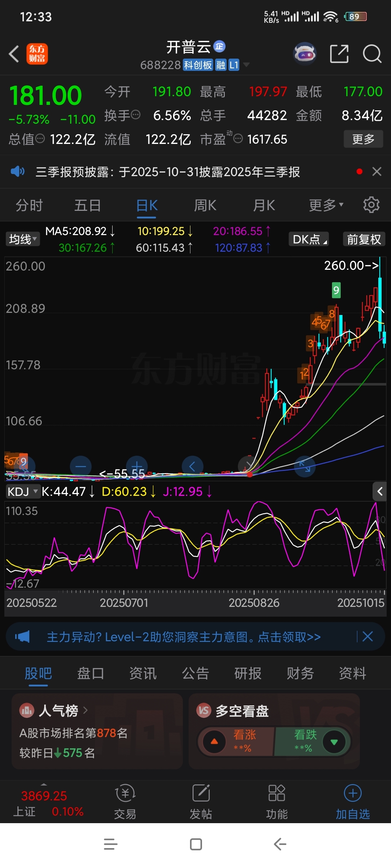391x868 pixels.
Task: Add stock via 加自选 icon
Action: (x=353, y=793)
